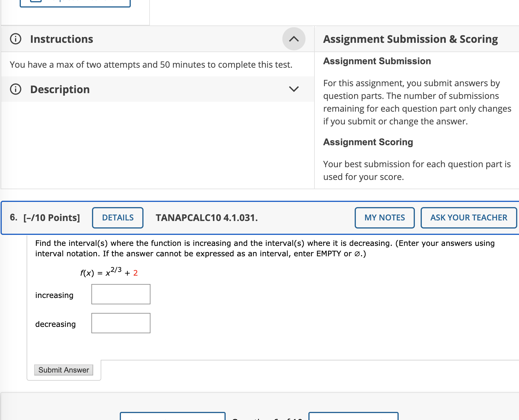The height and width of the screenshot is (420, 519).
Task: Click the downward chevron next to Description
Action: [x=294, y=89]
